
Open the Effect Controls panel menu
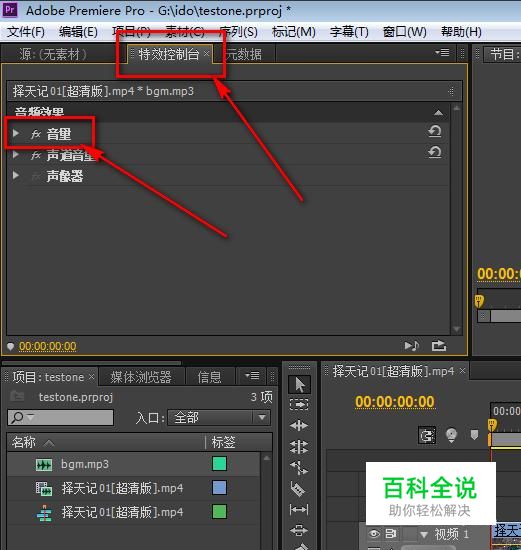(442, 53)
